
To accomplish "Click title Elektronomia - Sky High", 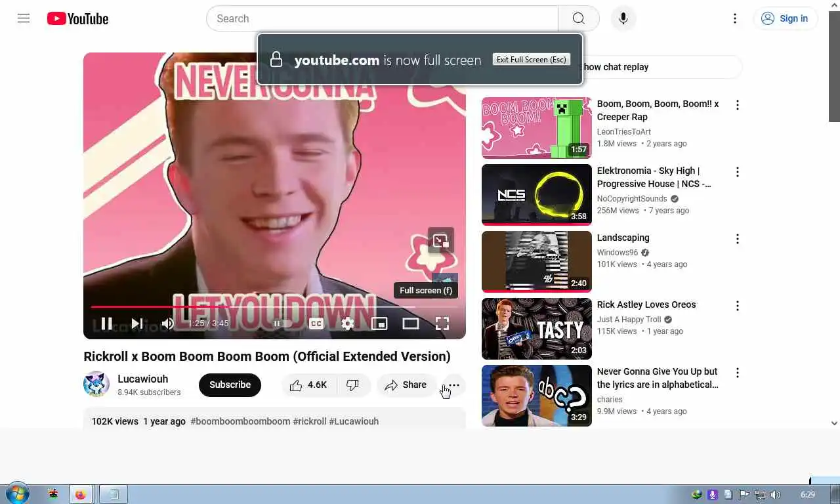I will [654, 177].
